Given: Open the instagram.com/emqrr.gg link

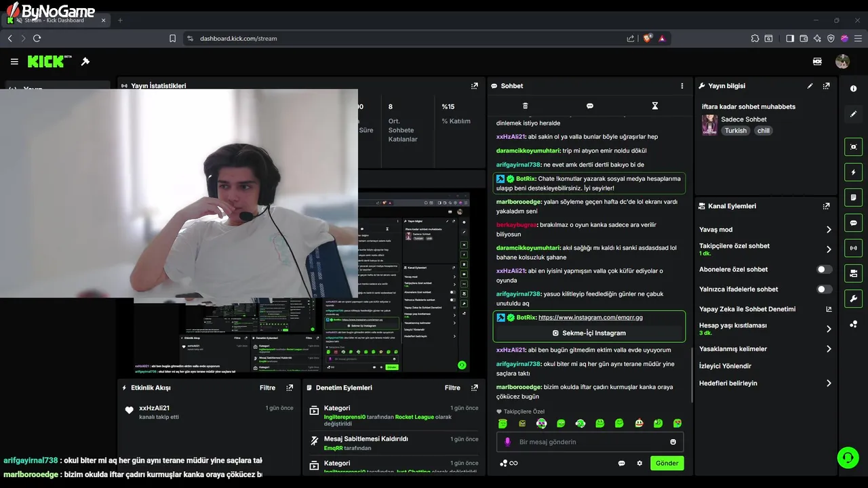Looking at the screenshot, I should click(x=590, y=317).
